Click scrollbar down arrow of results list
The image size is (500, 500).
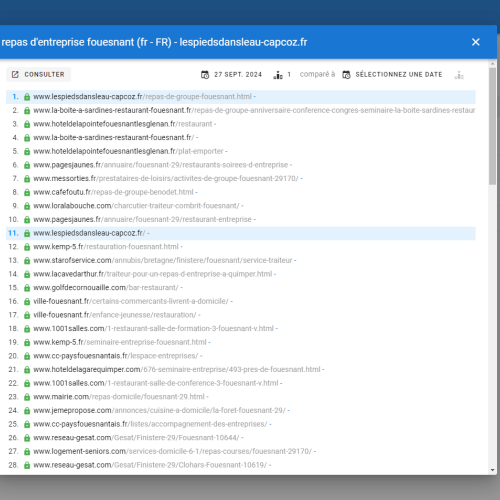click(x=493, y=470)
